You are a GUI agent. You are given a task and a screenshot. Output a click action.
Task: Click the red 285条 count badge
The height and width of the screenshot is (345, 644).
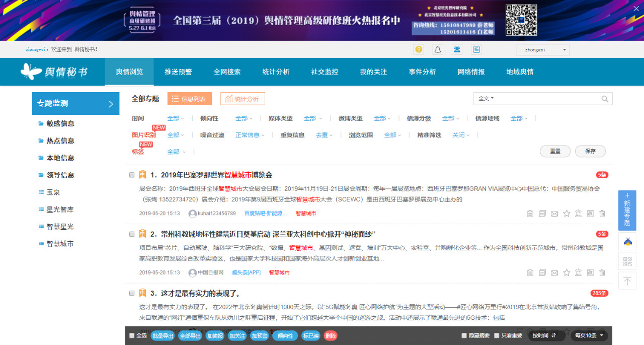[599, 293]
